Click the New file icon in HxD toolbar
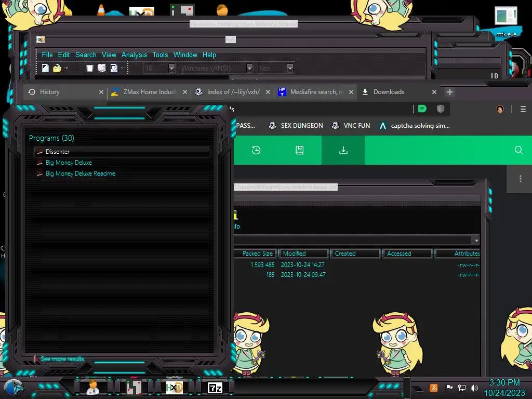 45,68
